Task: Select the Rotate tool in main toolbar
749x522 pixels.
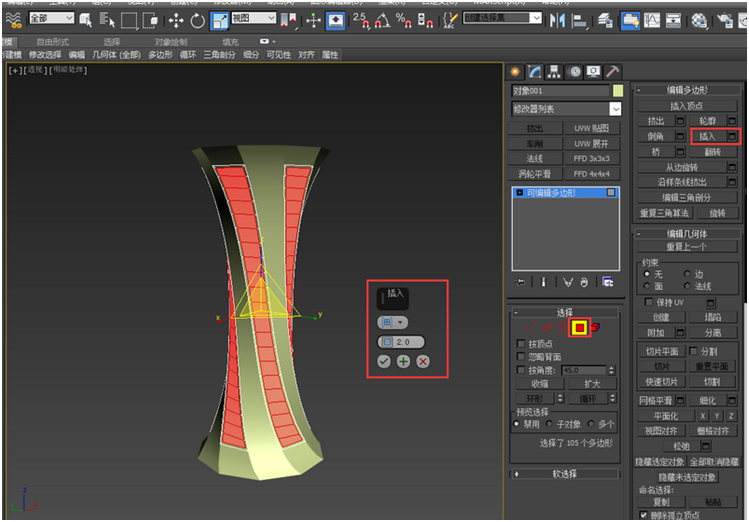Action: pos(197,21)
